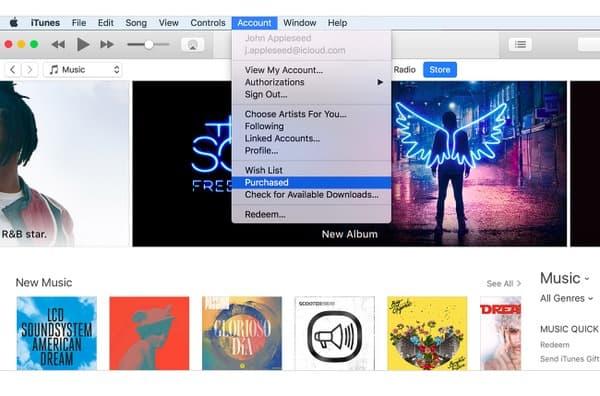This screenshot has height=396, width=600.
Task: Open the iTunes menu
Action: click(45, 23)
